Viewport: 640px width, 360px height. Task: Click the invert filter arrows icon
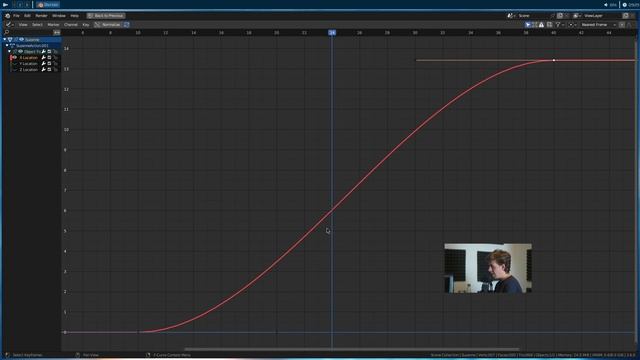(57, 32)
